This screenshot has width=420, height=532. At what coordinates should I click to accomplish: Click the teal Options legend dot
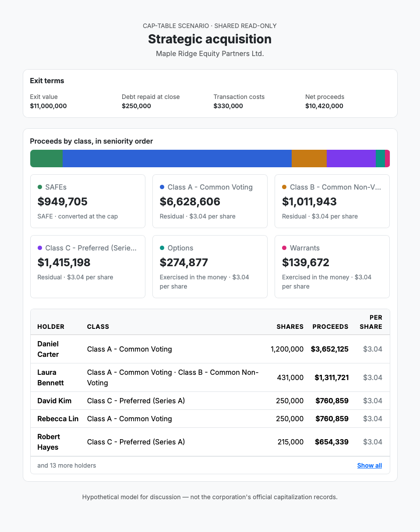(x=162, y=248)
